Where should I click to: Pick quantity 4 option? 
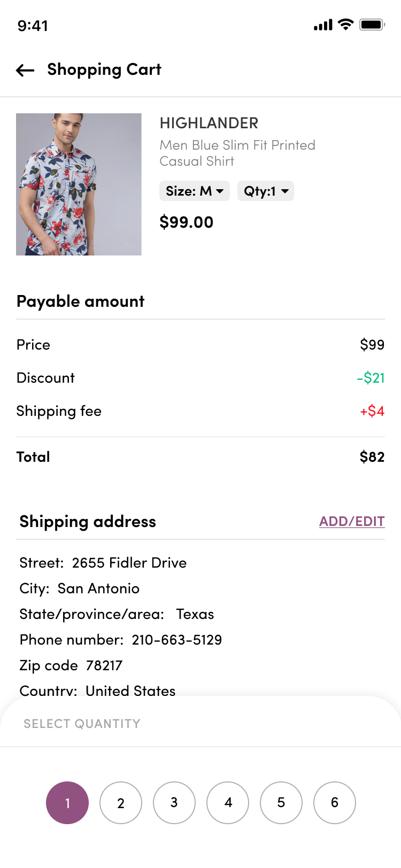coord(228,803)
